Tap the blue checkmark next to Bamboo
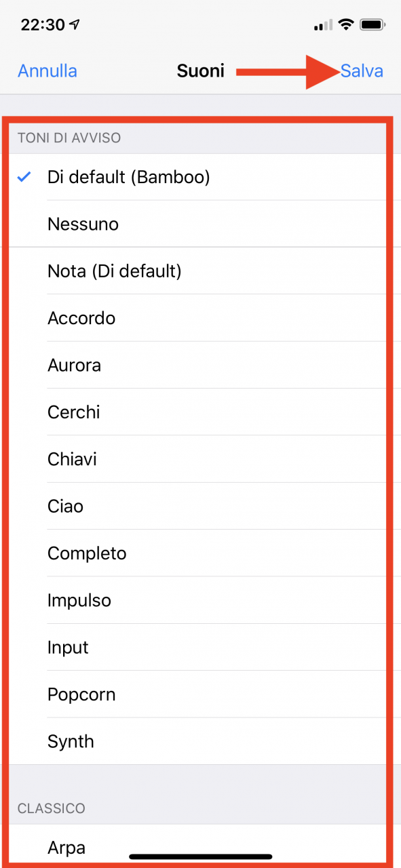 point(24,177)
